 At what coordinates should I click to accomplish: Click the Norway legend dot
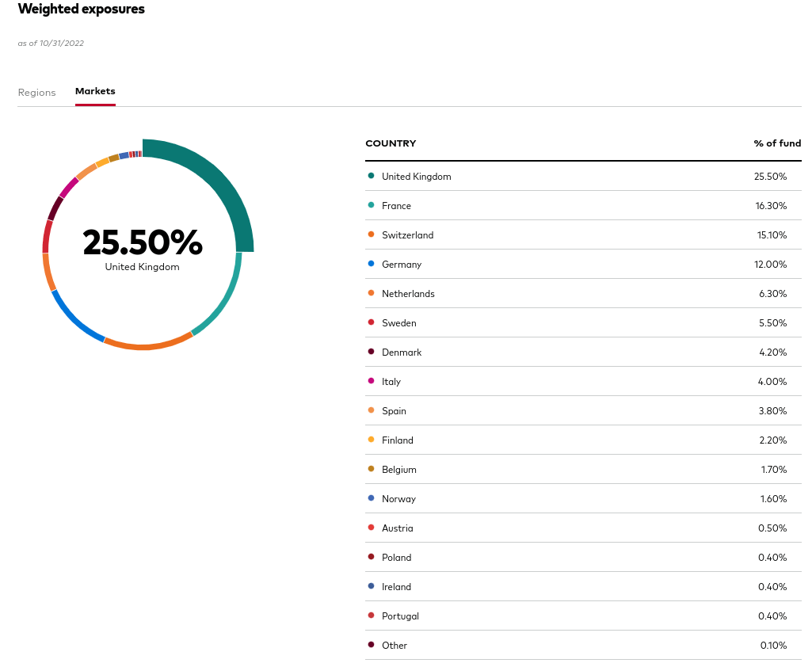click(371, 498)
